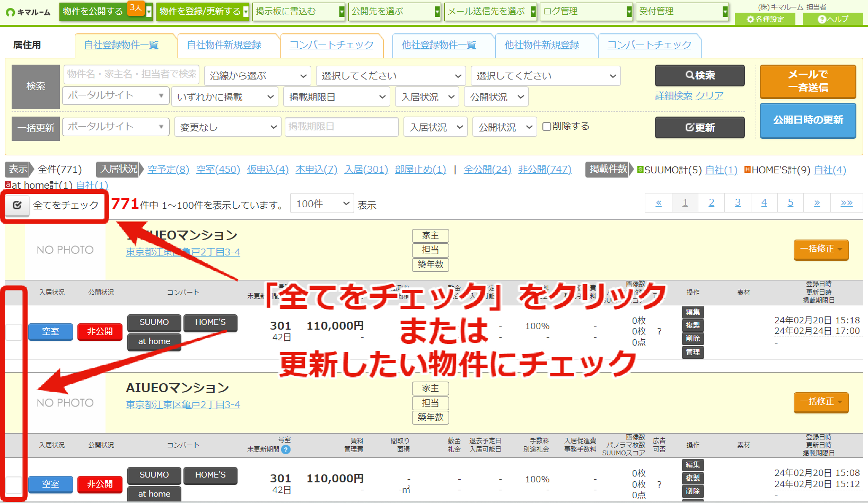This screenshot has width=868, height=503.
Task: Click first row blue 空室 status button
Action: tap(50, 332)
